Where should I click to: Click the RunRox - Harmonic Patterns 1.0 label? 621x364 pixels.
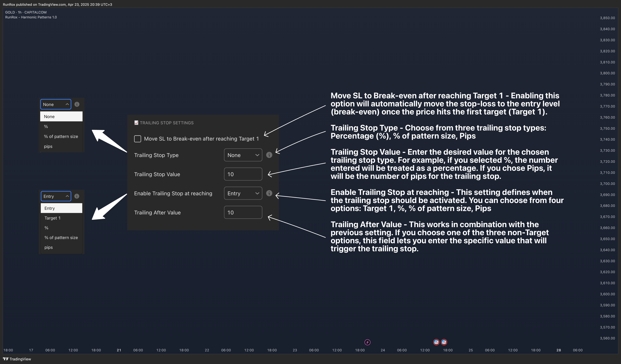[x=31, y=17]
